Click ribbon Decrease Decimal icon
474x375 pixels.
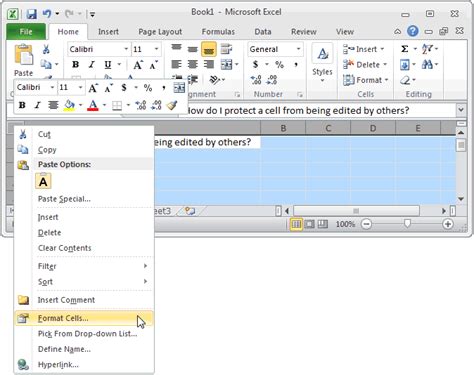[x=272, y=79]
